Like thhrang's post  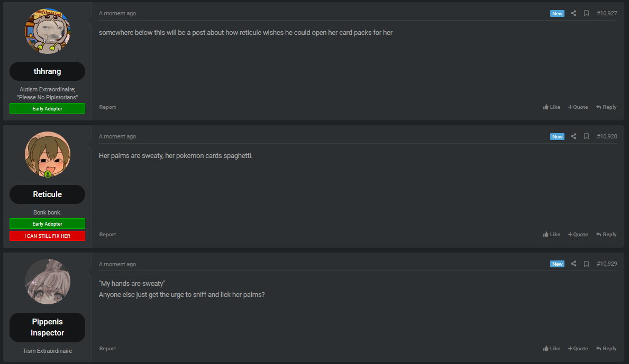point(552,107)
